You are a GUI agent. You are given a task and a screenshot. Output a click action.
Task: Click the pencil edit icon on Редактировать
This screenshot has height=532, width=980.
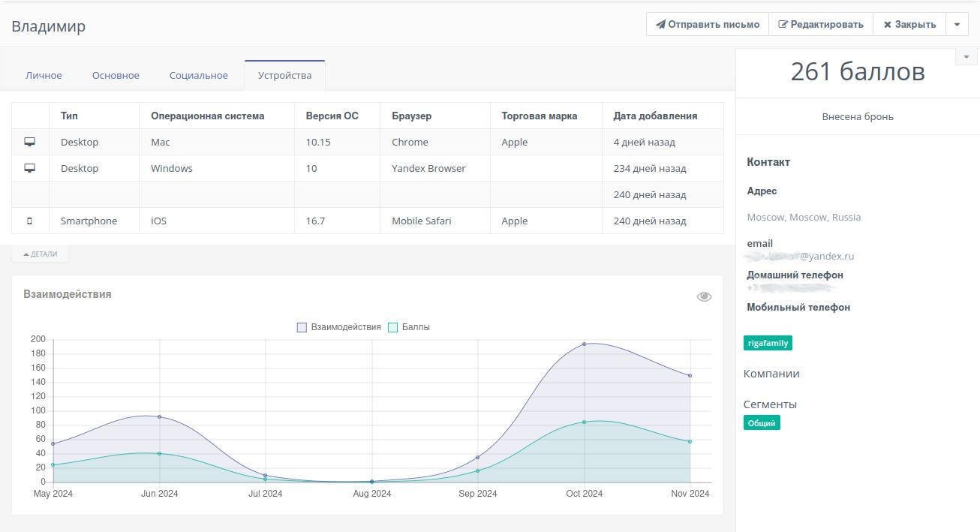783,24
